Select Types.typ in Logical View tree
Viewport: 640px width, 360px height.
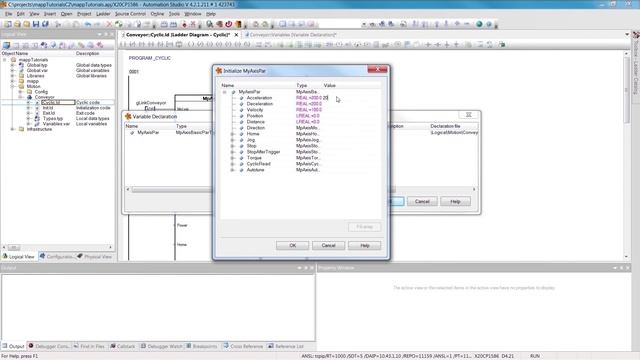point(53,118)
